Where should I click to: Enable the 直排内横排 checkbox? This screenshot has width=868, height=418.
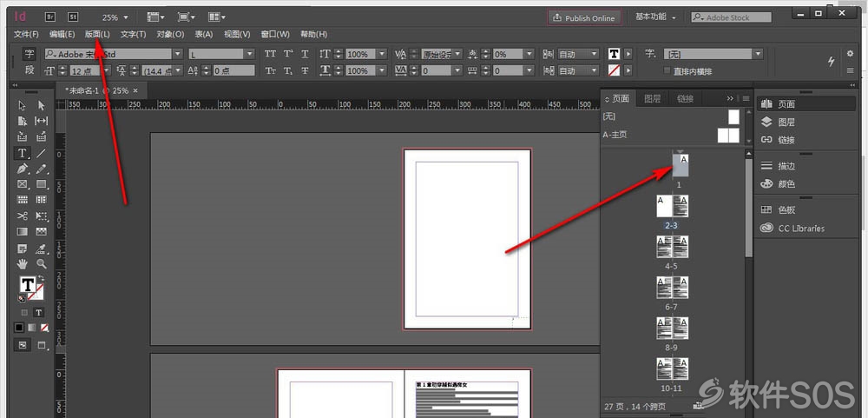pos(667,71)
